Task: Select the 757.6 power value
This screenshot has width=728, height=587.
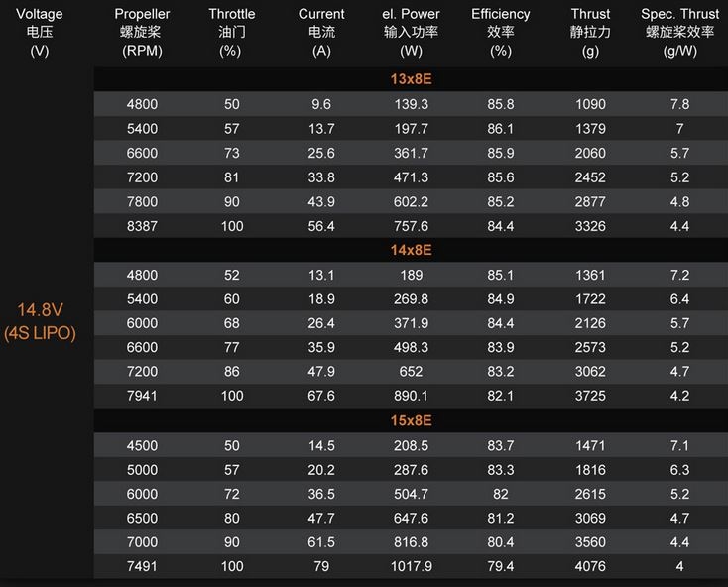Action: pyautogui.click(x=411, y=226)
